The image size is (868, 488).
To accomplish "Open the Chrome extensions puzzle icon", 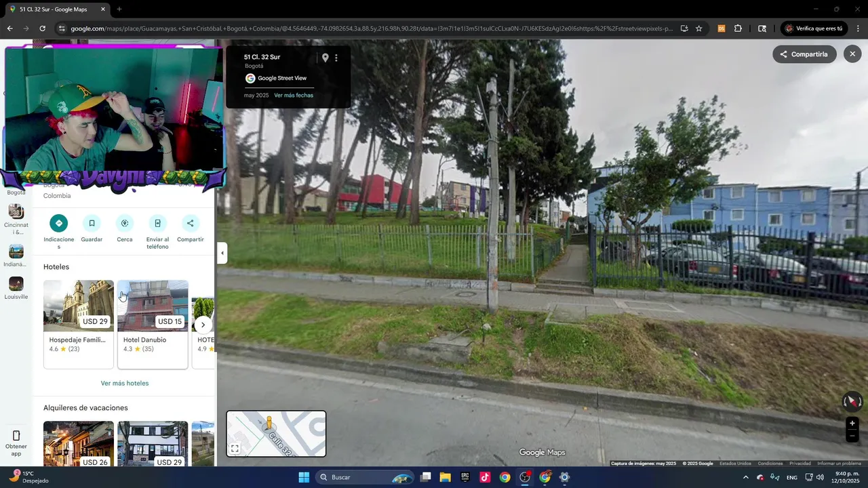I will coord(738,28).
